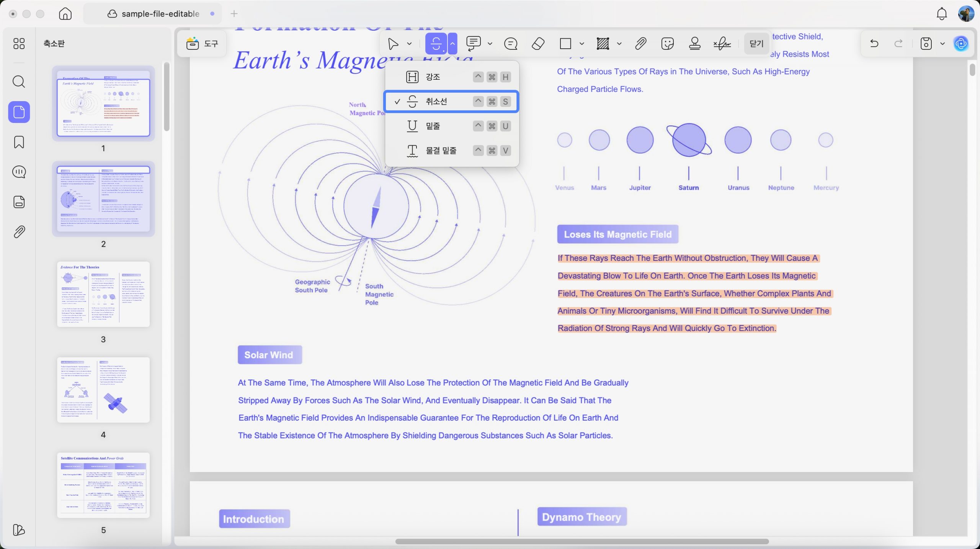Select the cursor pointer tool
Screen dimensions: 980x549
(393, 44)
